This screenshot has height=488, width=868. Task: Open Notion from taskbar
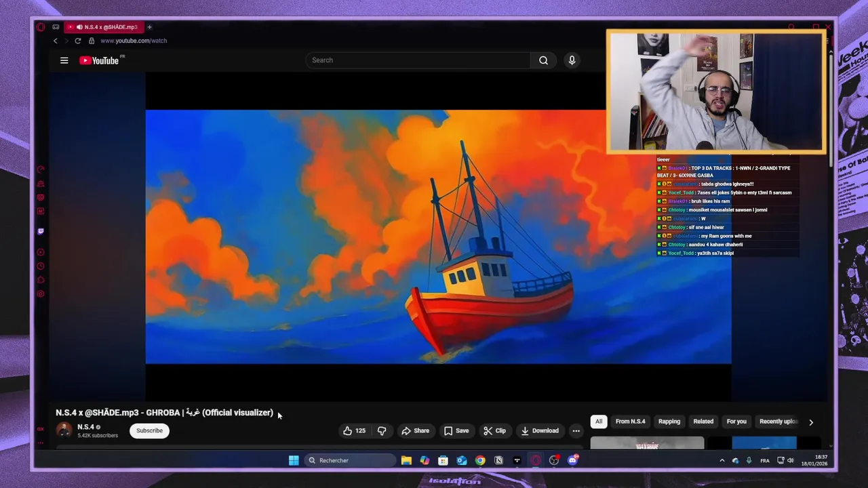[x=498, y=460]
